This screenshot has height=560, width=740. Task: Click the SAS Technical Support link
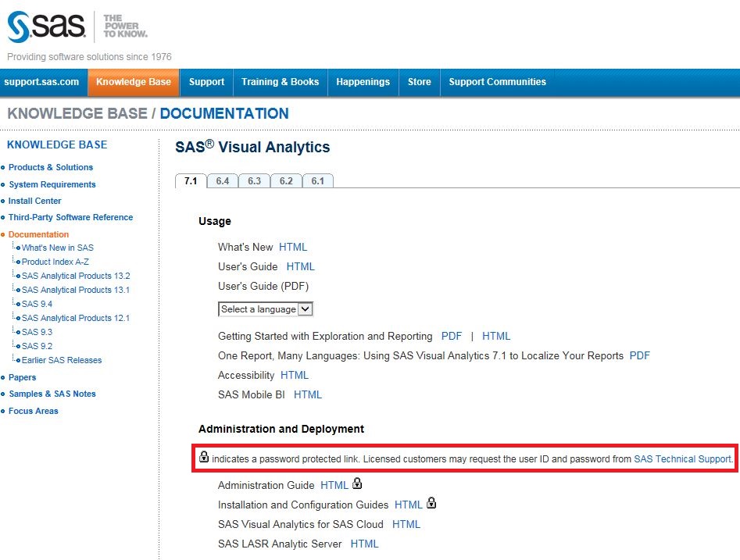[x=682, y=459]
